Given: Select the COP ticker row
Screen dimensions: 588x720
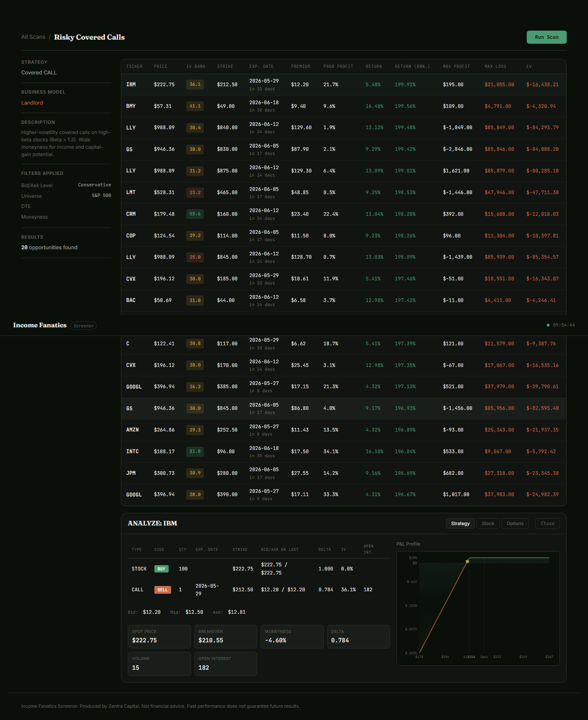Looking at the screenshot, I should pos(344,236).
